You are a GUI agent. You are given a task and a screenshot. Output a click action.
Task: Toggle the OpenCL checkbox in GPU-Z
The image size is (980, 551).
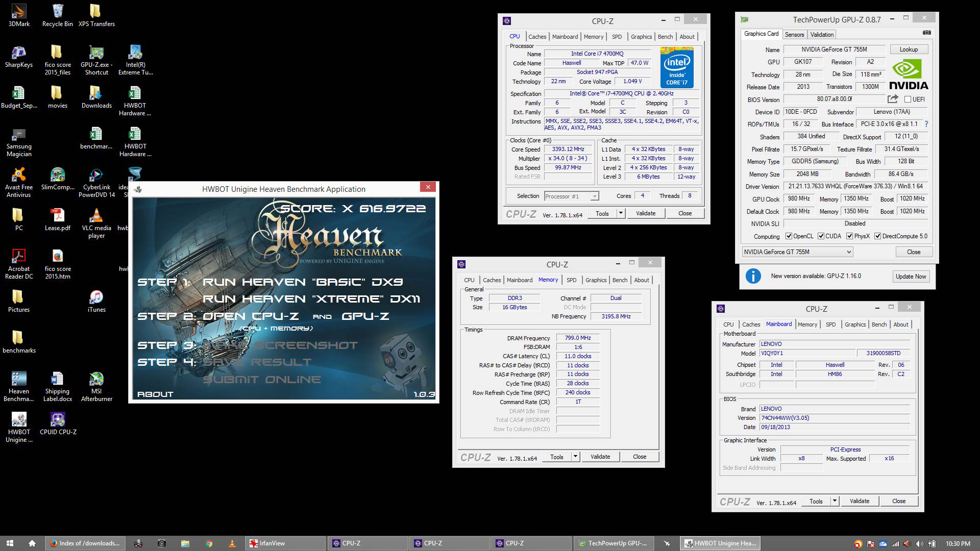(789, 236)
